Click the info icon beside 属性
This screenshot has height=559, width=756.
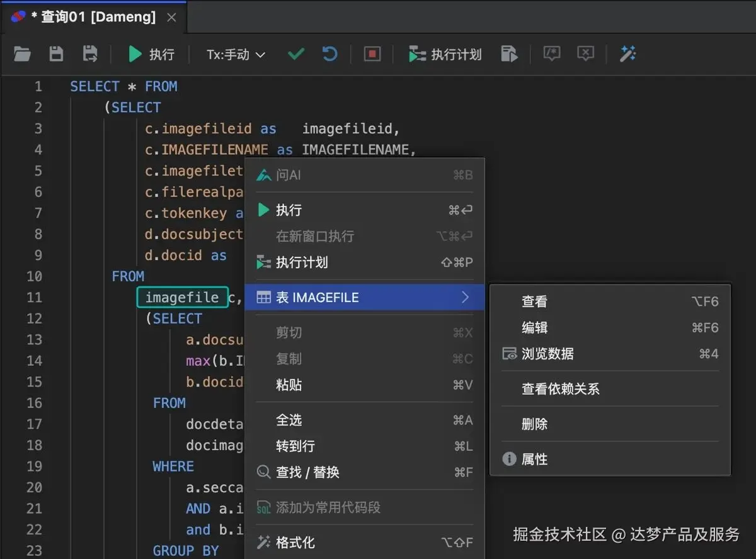(x=509, y=460)
